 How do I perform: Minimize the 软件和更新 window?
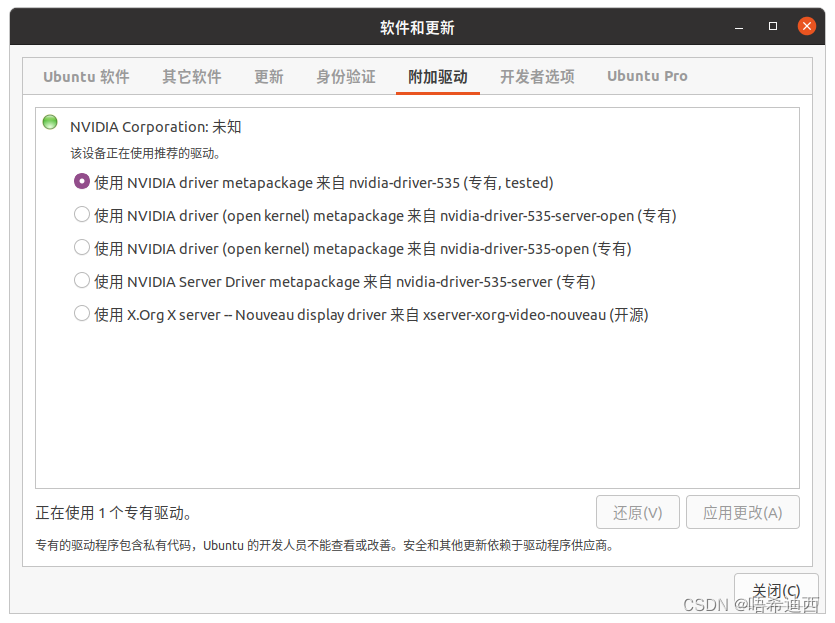tap(739, 27)
